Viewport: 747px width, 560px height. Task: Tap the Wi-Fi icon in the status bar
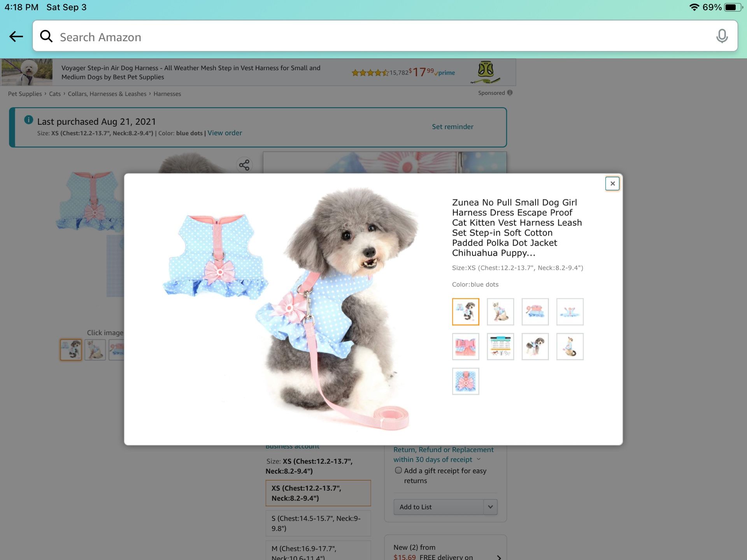click(x=694, y=7)
